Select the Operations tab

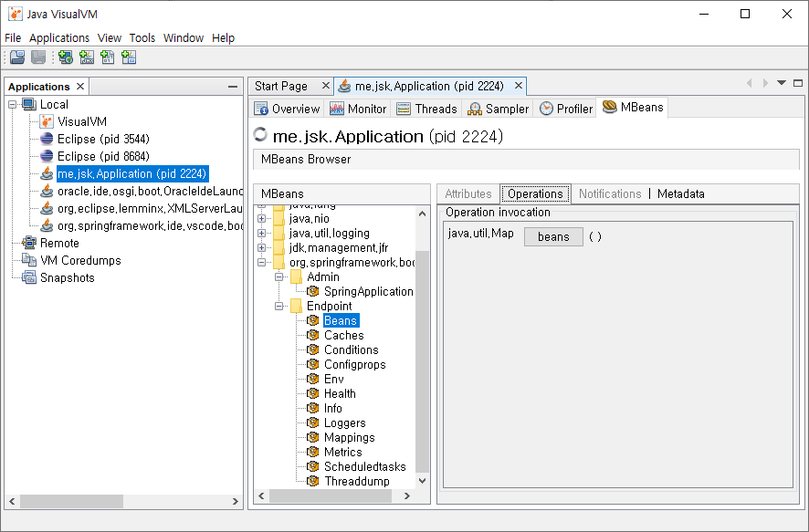535,193
